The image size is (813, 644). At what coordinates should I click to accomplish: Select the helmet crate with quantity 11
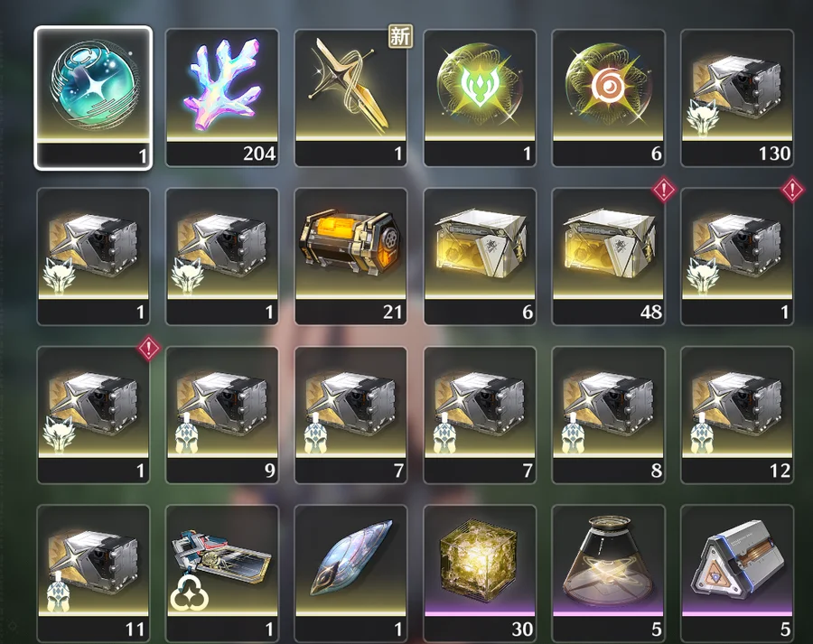(93, 574)
